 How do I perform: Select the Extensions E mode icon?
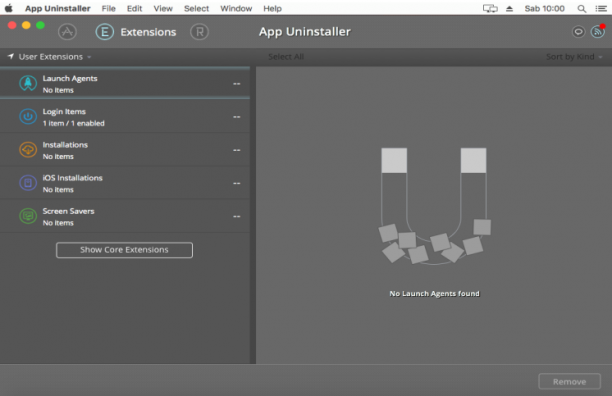pyautogui.click(x=105, y=32)
